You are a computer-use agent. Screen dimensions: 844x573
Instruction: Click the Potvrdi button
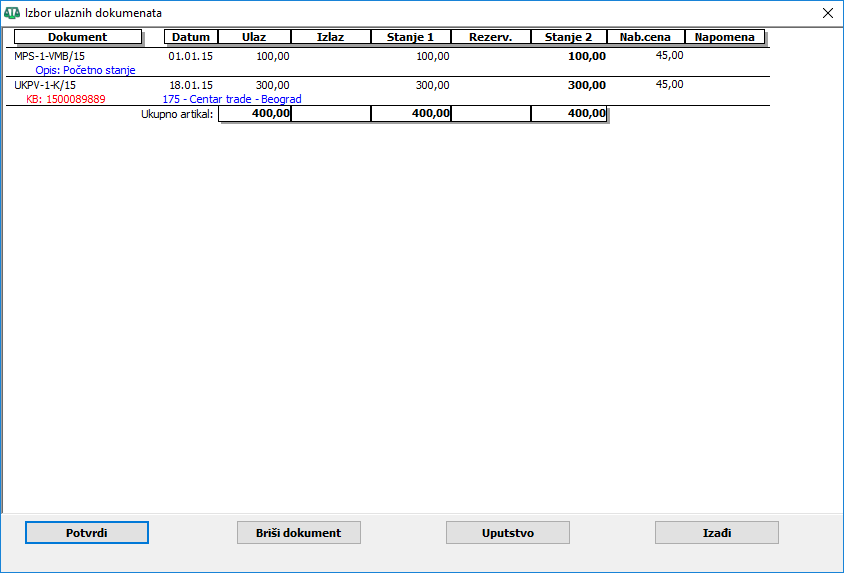(x=87, y=533)
